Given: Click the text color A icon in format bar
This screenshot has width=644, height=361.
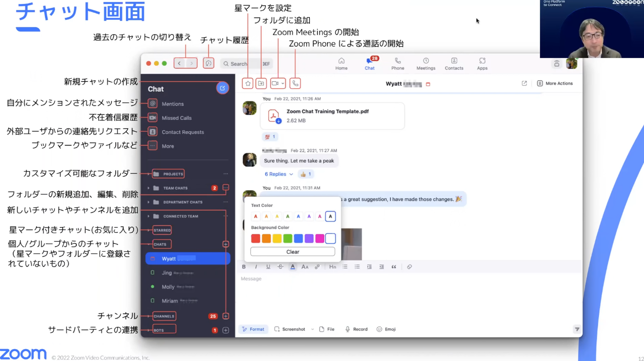Looking at the screenshot, I should point(293,267).
